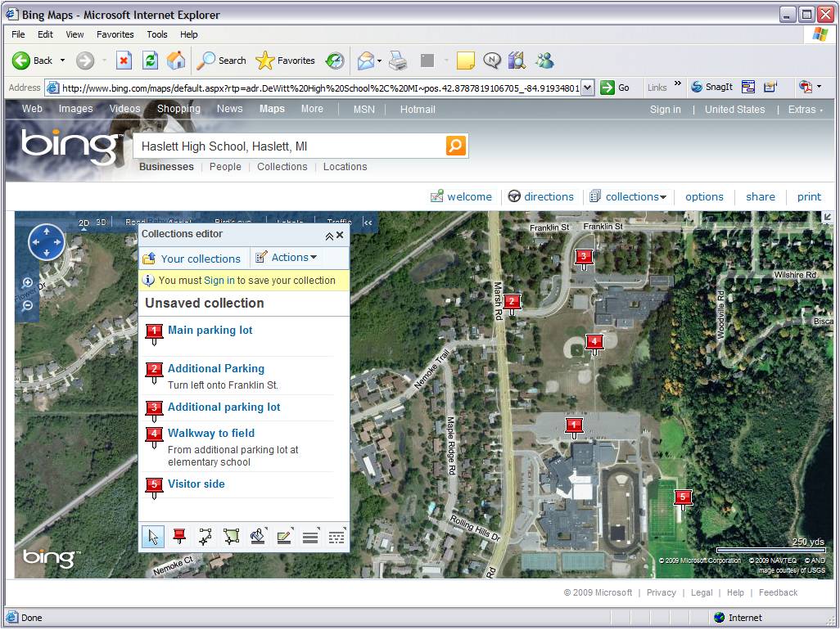The height and width of the screenshot is (630, 840).
Task: Click the options link
Action: pyautogui.click(x=704, y=196)
